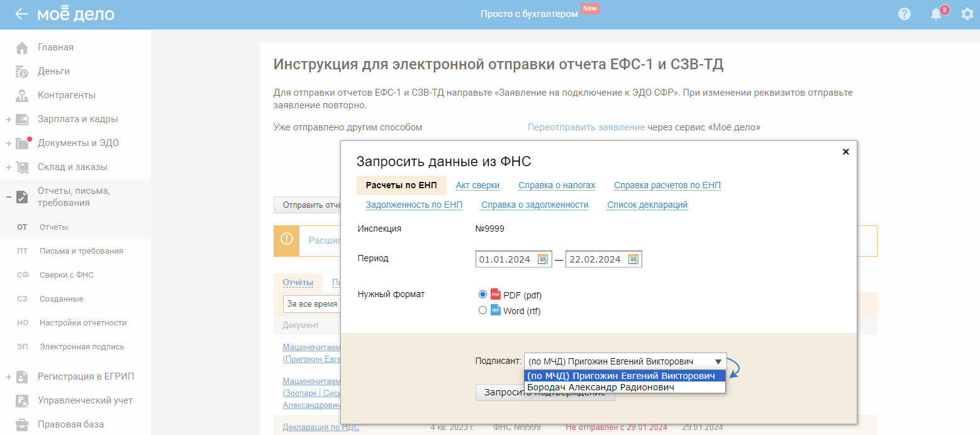980x435 pixels.
Task: Click the Запросить подтверждение button
Action: point(545,393)
